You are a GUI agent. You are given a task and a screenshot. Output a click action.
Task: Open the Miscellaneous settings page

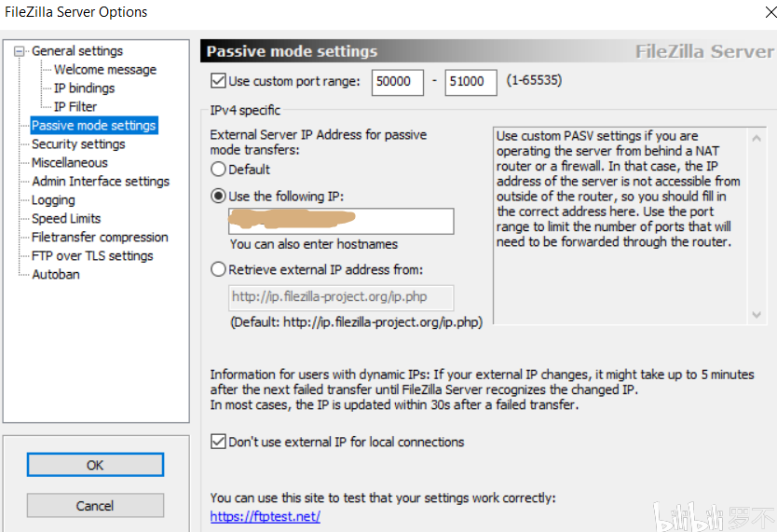(x=69, y=162)
